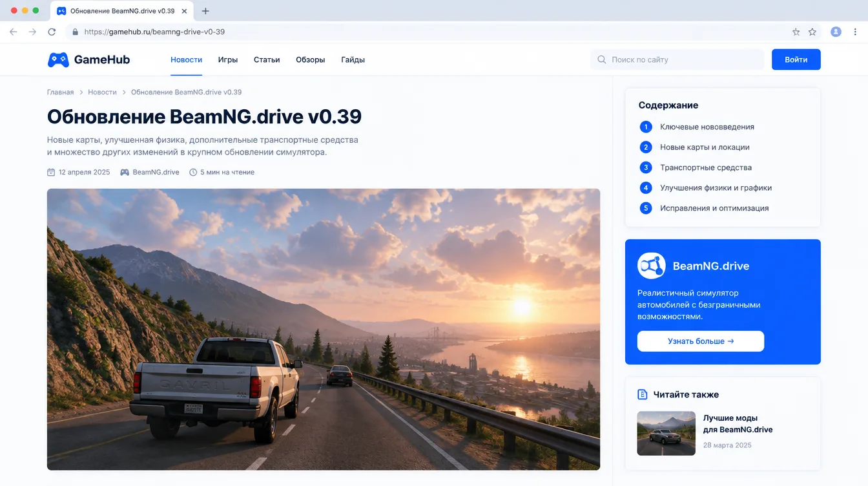Click the 28 марта 2025 date
The height and width of the screenshot is (486, 868).
point(727,445)
